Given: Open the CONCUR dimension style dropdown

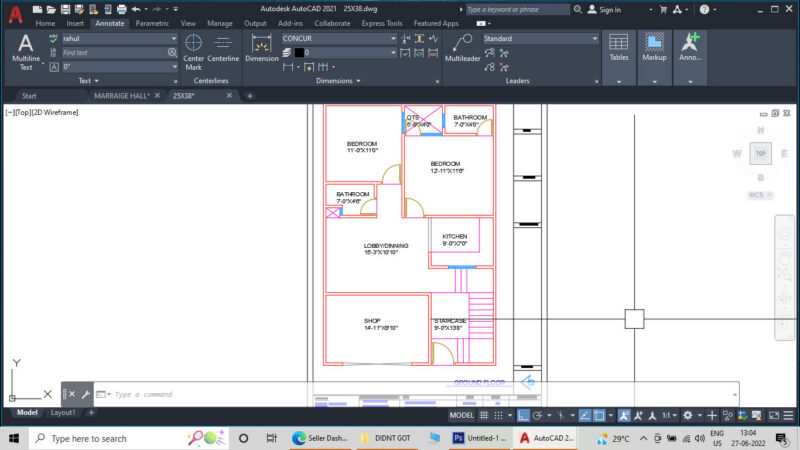Looking at the screenshot, I should (339, 38).
